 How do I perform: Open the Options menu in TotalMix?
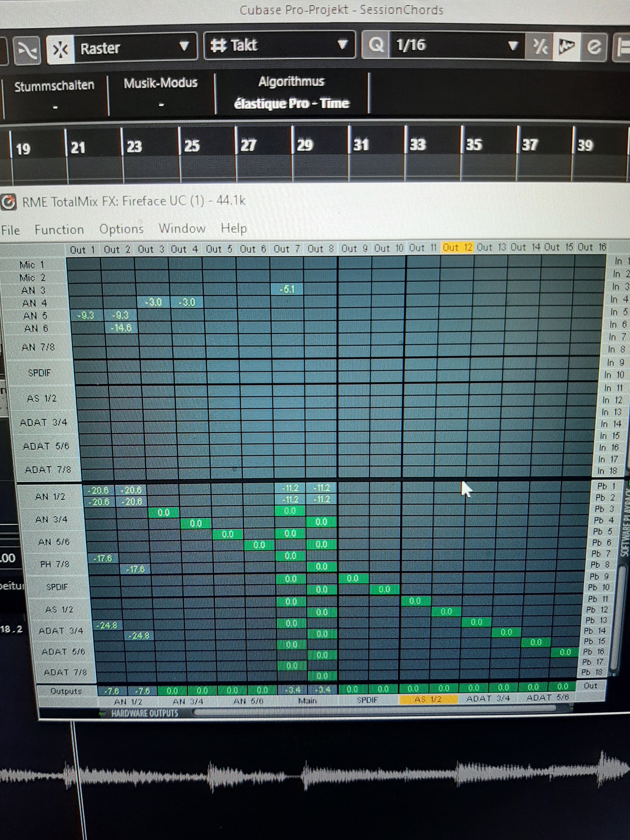[121, 229]
